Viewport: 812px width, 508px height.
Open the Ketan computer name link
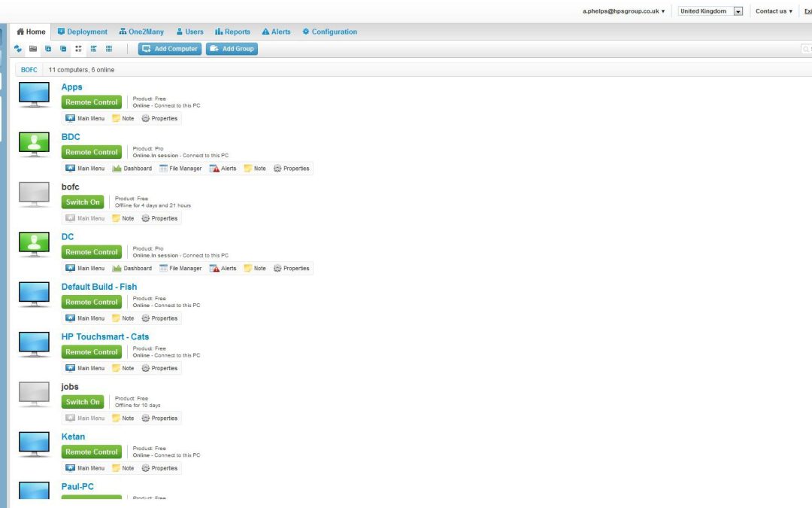coord(73,437)
